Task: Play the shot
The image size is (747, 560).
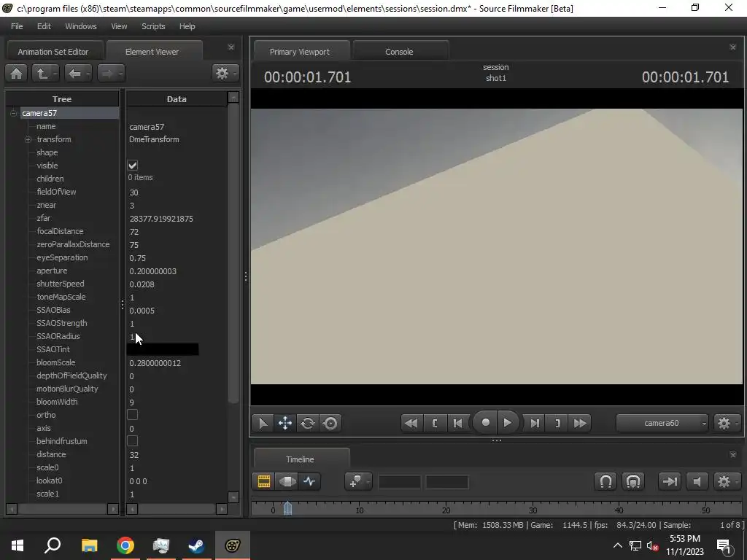Action: (508, 422)
